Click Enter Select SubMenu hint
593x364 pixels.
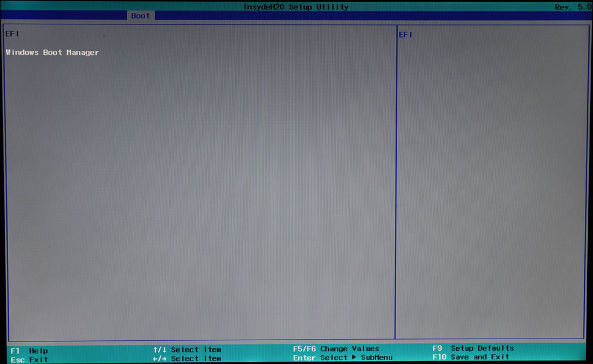(343, 358)
